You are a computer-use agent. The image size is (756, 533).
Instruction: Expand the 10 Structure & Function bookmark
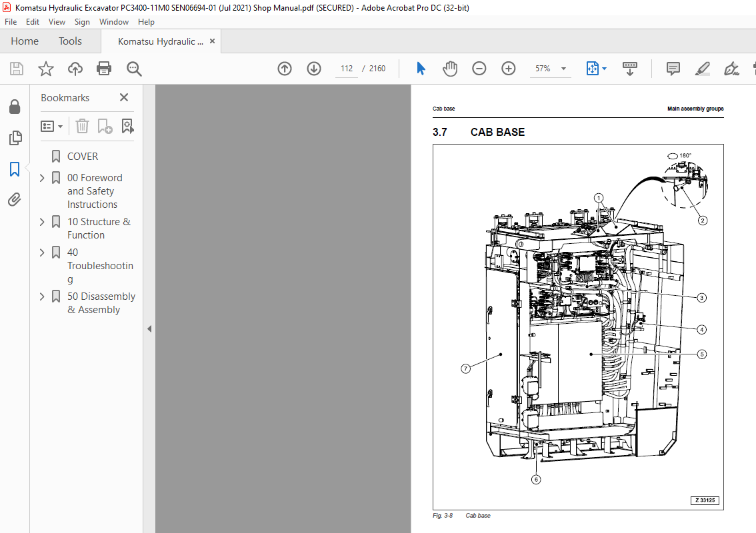pyautogui.click(x=42, y=222)
